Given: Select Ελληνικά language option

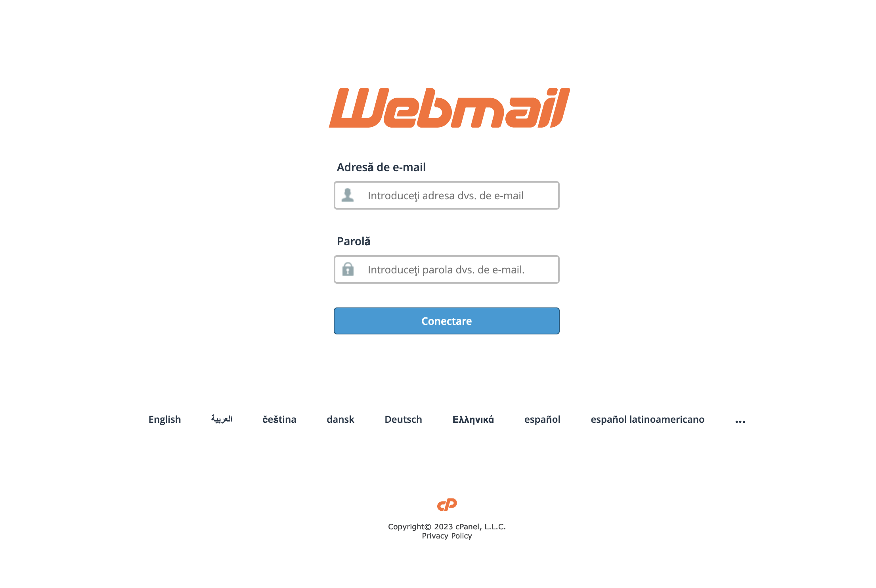Looking at the screenshot, I should click(472, 419).
